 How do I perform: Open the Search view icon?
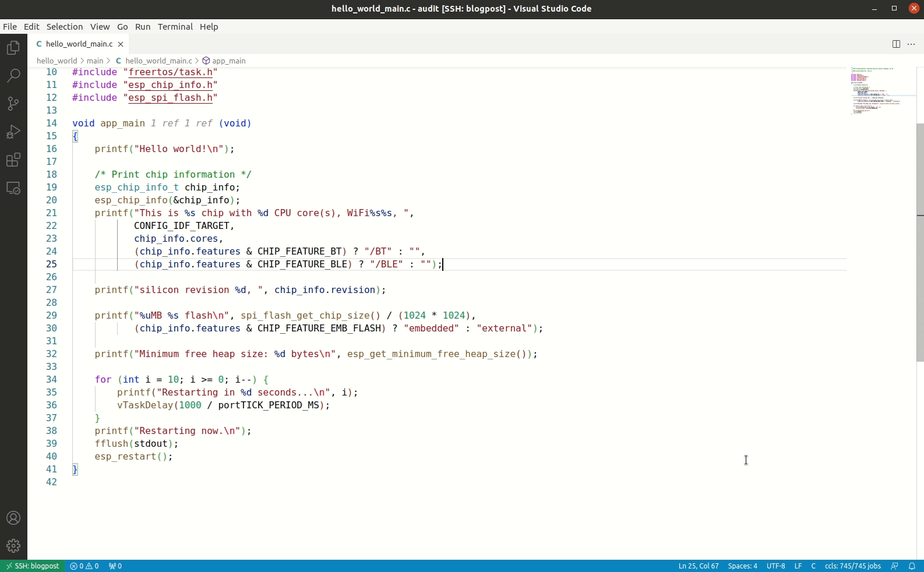[x=13, y=75]
